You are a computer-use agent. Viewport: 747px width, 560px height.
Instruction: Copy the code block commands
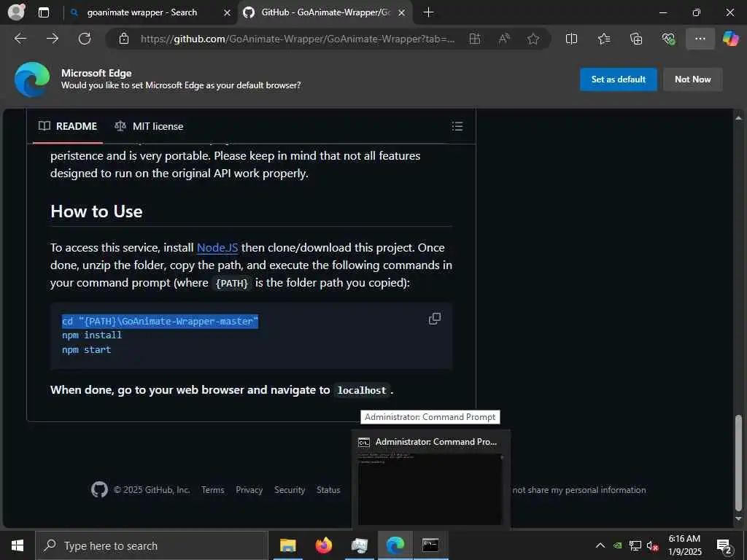click(x=435, y=319)
